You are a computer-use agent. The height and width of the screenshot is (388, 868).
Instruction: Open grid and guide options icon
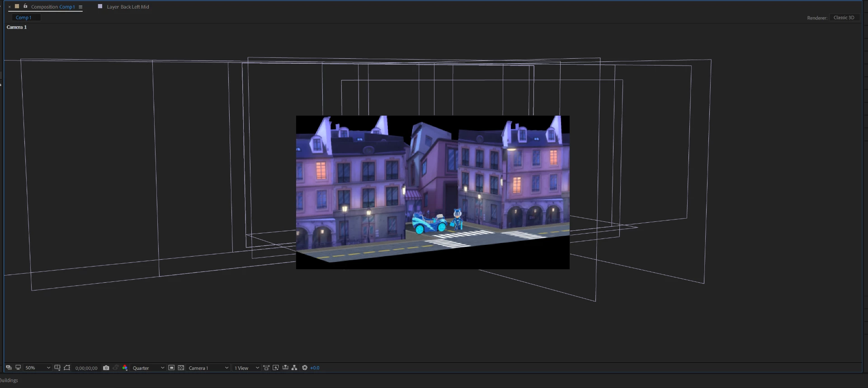(57, 368)
